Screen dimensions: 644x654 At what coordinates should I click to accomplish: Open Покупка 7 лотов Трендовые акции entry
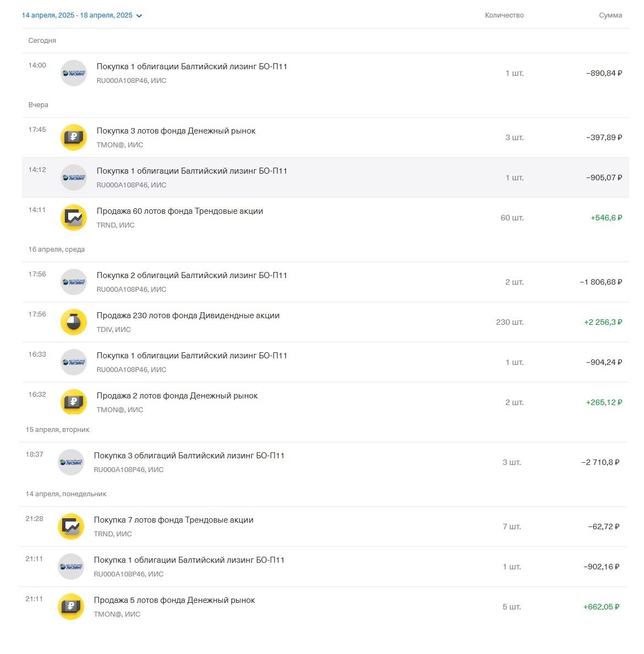323,526
